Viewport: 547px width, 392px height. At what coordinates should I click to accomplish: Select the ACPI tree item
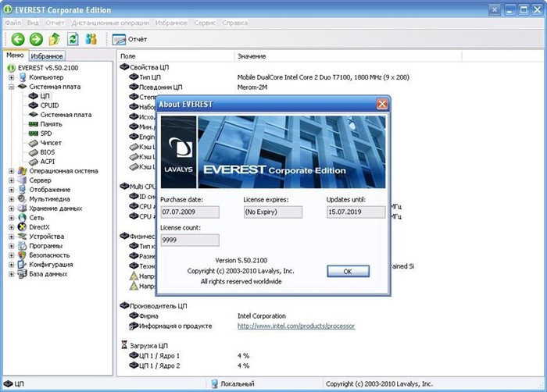pos(48,162)
